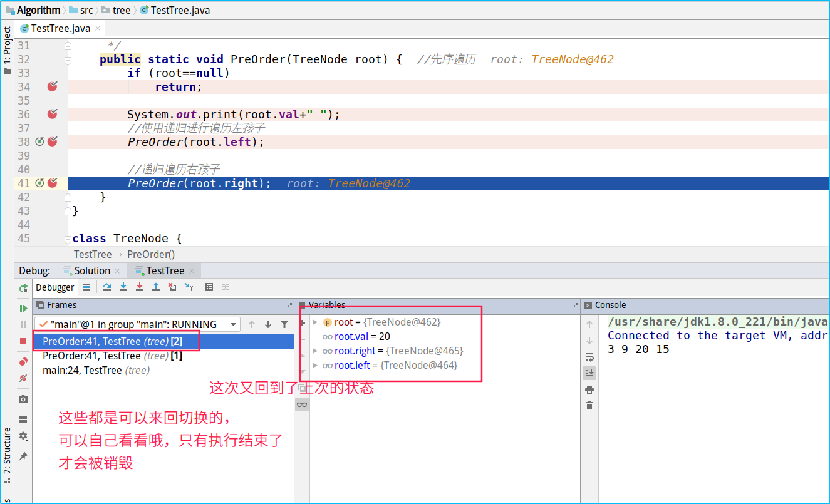This screenshot has width=830, height=504.
Task: Expand root = {TreeNode@462} variable
Action: coord(315,322)
